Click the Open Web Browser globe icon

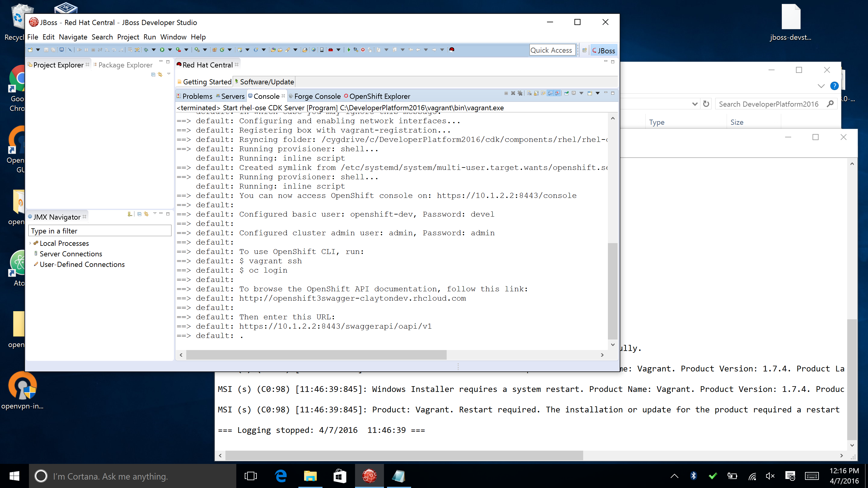click(x=314, y=50)
